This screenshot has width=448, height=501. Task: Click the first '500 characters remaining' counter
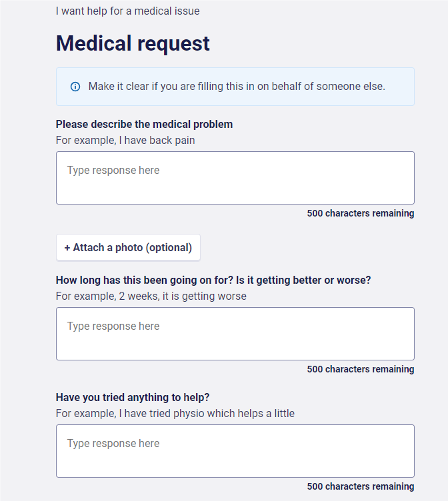(x=361, y=213)
